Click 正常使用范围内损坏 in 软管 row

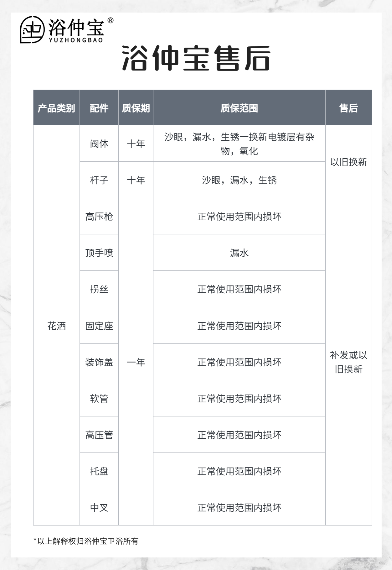pyautogui.click(x=239, y=399)
